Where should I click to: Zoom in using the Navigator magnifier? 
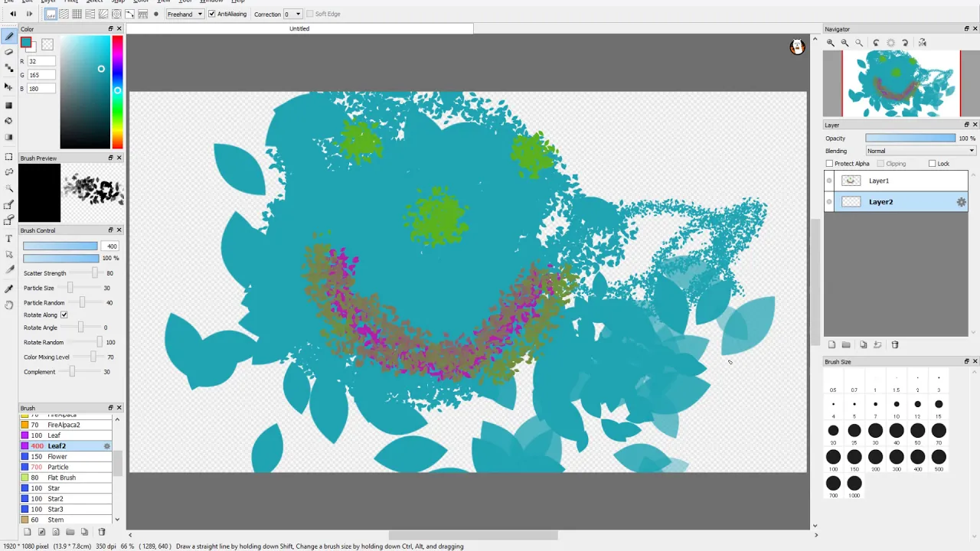(x=831, y=43)
